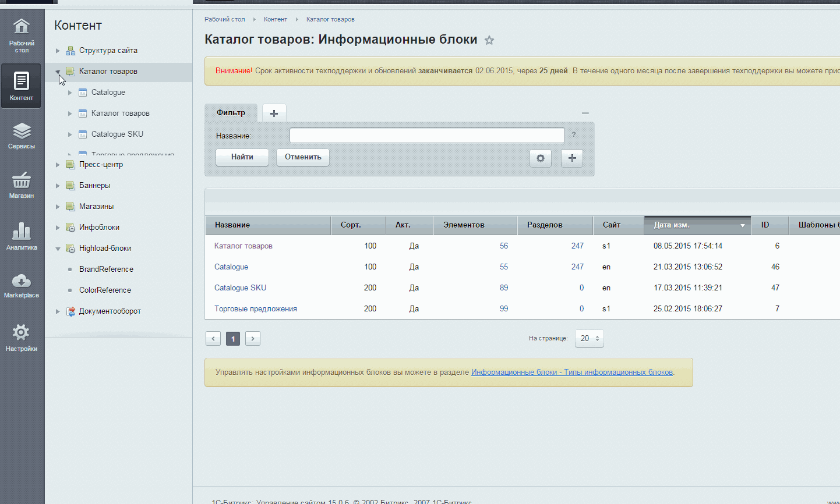Image resolution: width=840 pixels, height=504 pixels.
Task: Open Торговые предложения row link
Action: tap(256, 309)
